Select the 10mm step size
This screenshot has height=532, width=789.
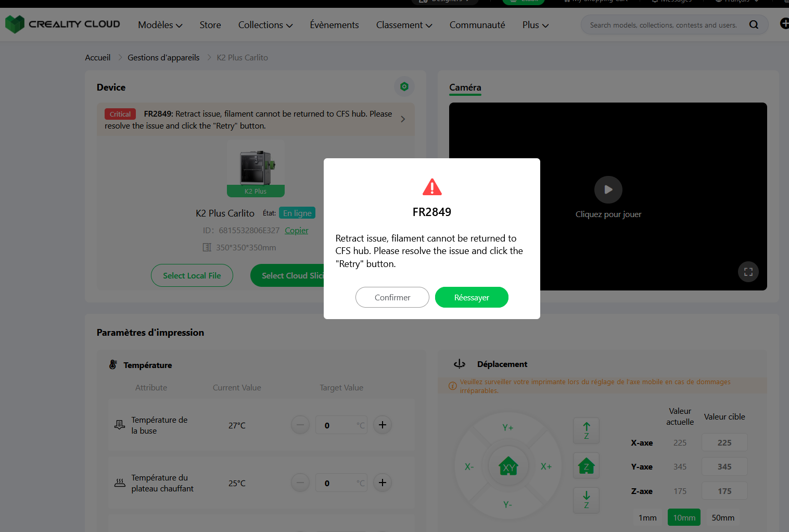[x=684, y=517]
